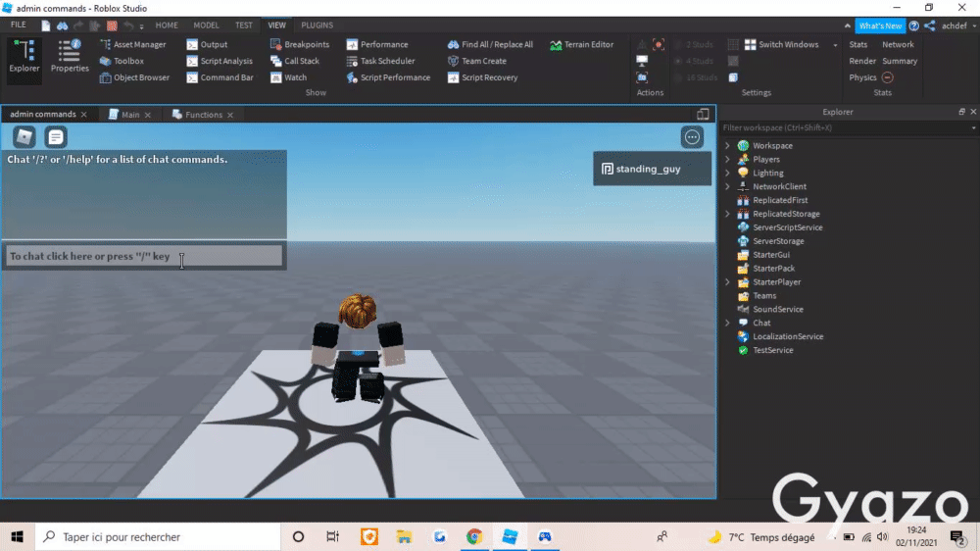Open the Terrain Editor
The image size is (980, 551).
[x=582, y=44]
